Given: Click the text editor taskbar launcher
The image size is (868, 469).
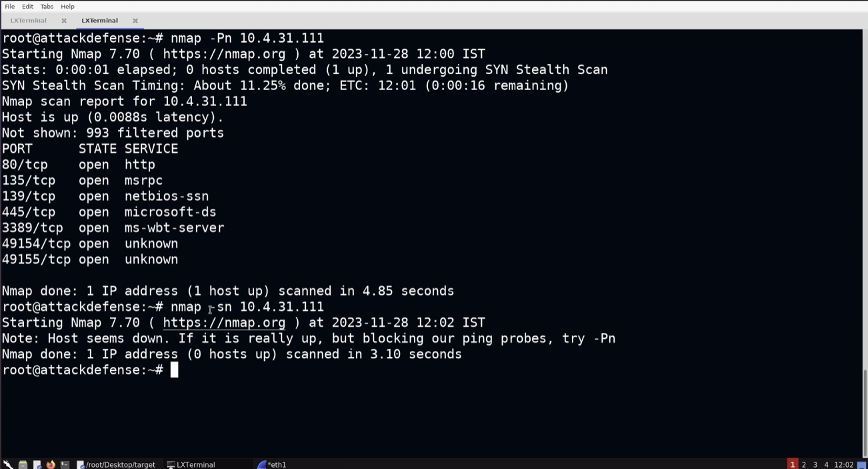Looking at the screenshot, I should click(37, 464).
